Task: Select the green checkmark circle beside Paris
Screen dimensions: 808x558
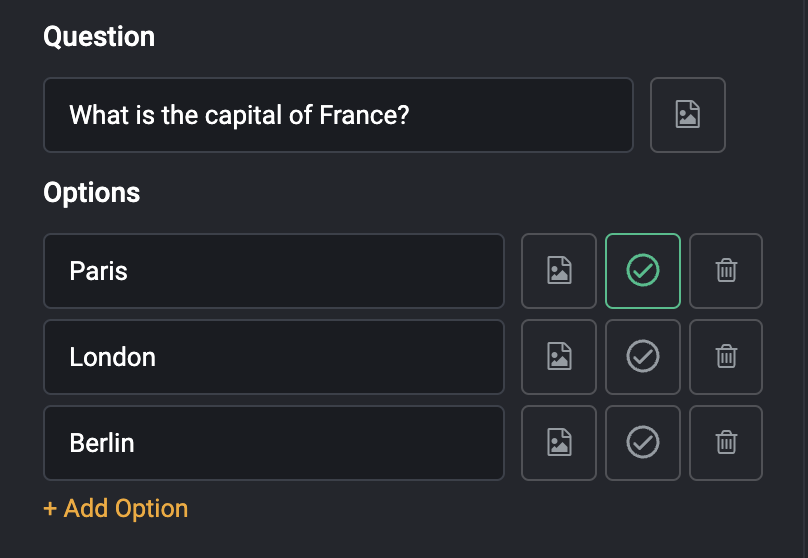Action: [643, 270]
